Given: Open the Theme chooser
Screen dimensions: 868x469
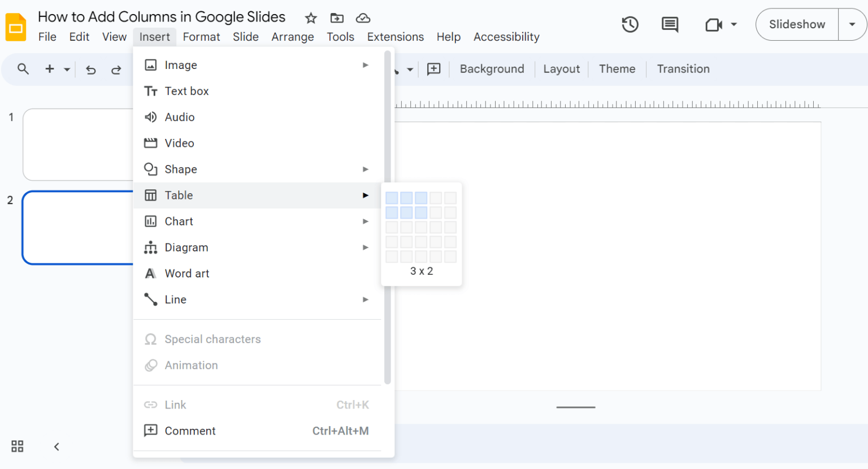Looking at the screenshot, I should (x=617, y=68).
